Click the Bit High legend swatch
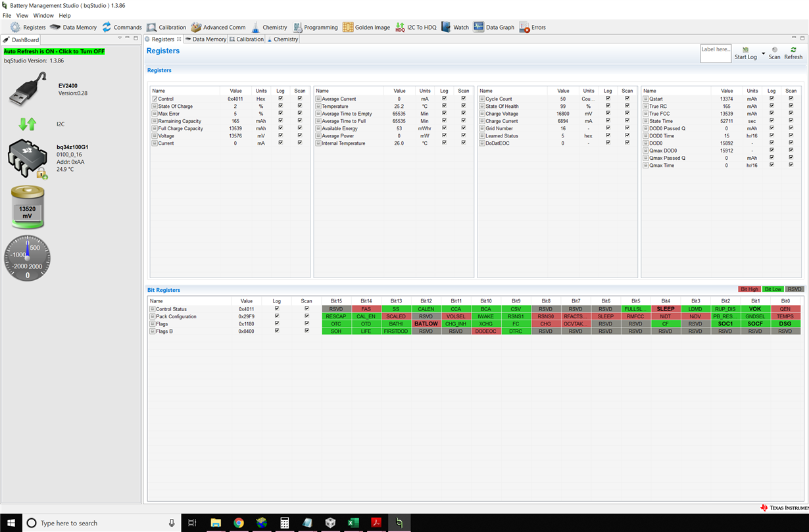 pyautogui.click(x=749, y=289)
